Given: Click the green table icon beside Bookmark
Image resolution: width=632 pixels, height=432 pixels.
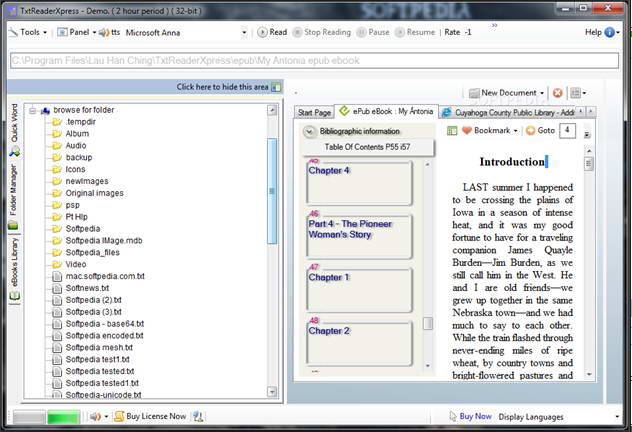Looking at the screenshot, I should (452, 131).
